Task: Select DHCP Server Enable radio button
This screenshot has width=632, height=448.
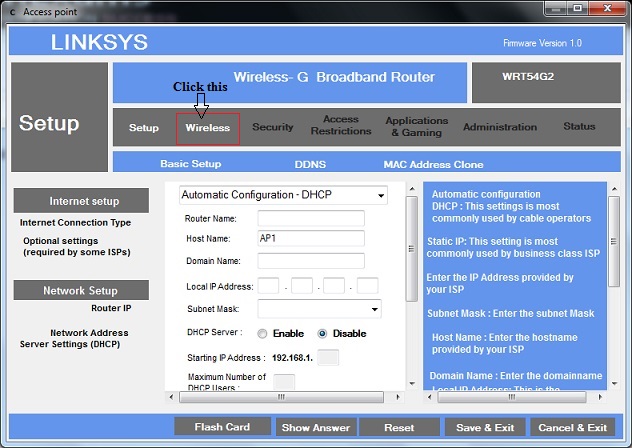Action: click(x=262, y=334)
